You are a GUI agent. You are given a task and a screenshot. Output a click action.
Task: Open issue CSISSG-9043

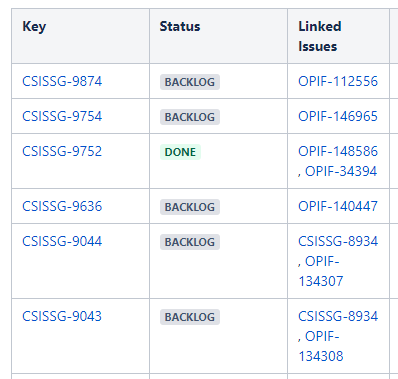[62, 316]
